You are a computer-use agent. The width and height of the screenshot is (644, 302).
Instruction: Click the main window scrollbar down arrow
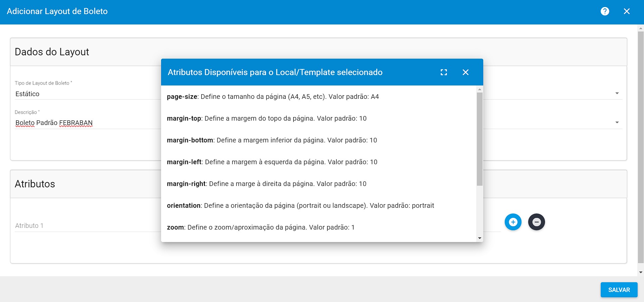click(641, 272)
